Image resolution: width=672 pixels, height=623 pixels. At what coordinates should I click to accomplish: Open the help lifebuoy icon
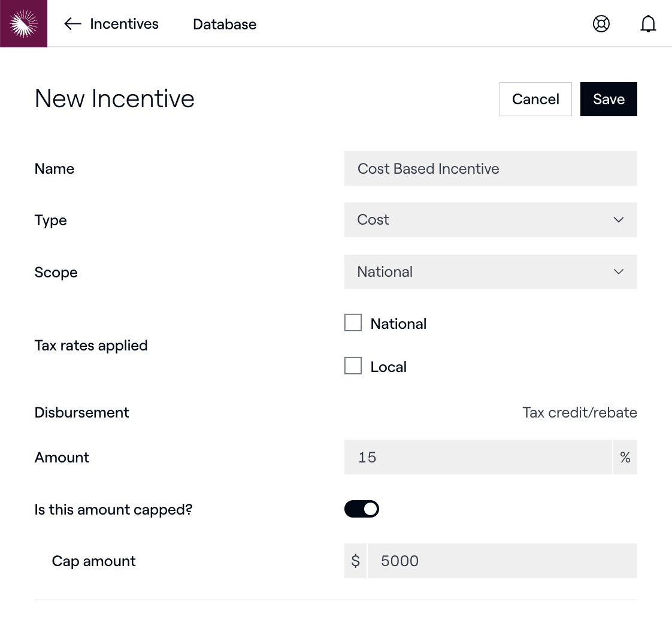tap(601, 24)
